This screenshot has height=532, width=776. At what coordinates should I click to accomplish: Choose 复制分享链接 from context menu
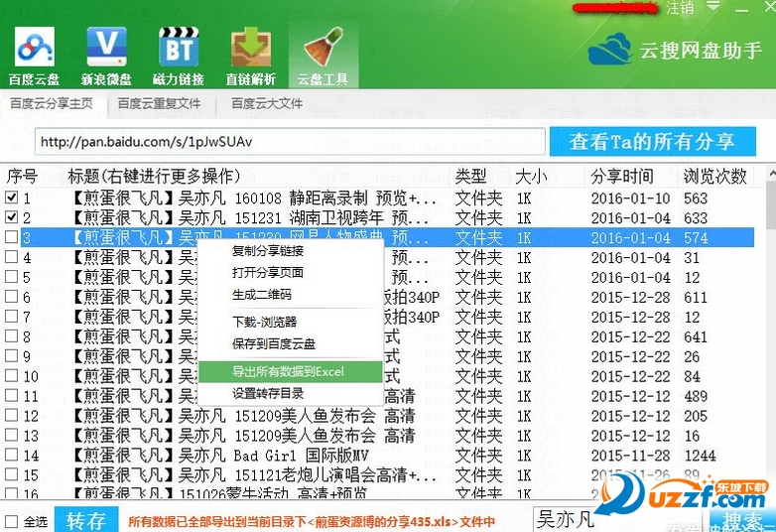tap(290, 251)
